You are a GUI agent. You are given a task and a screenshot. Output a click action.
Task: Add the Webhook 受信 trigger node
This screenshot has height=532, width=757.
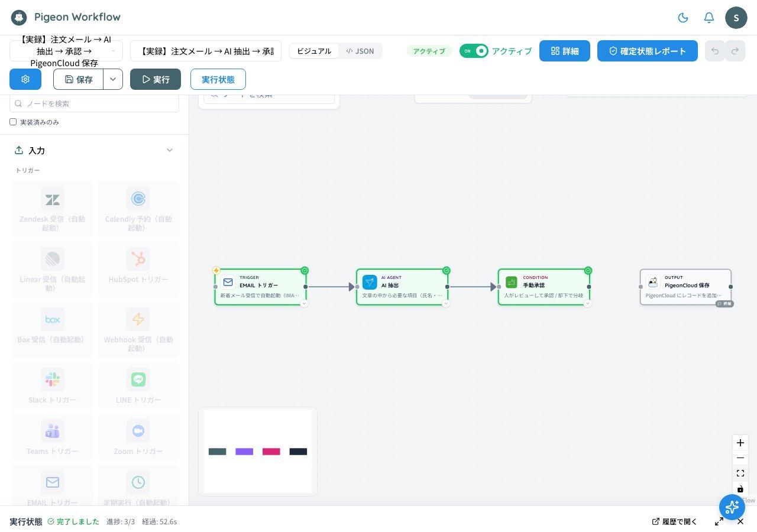(138, 330)
